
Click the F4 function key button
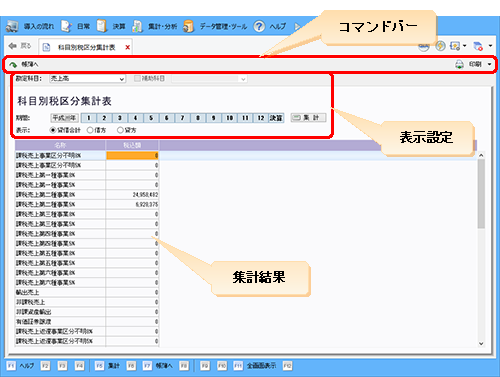point(79,366)
